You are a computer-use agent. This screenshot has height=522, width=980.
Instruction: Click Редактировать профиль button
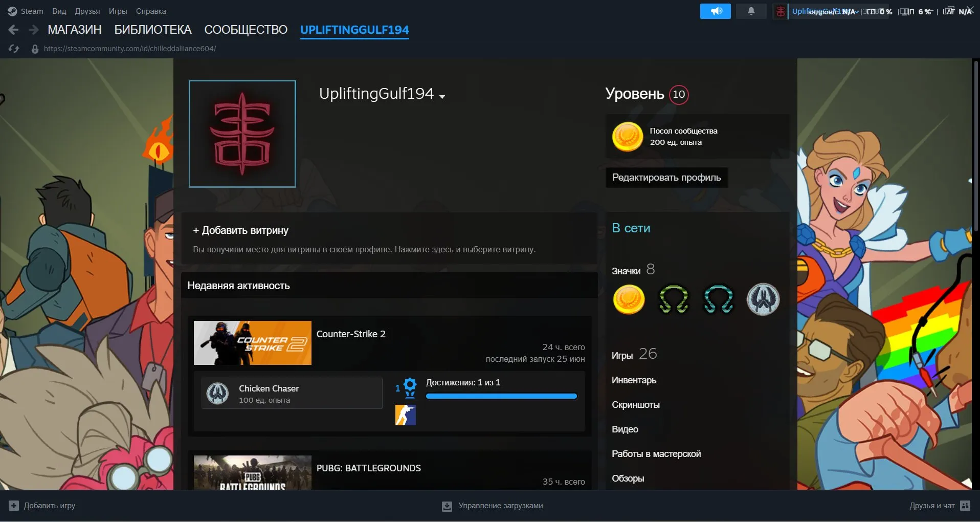666,178
